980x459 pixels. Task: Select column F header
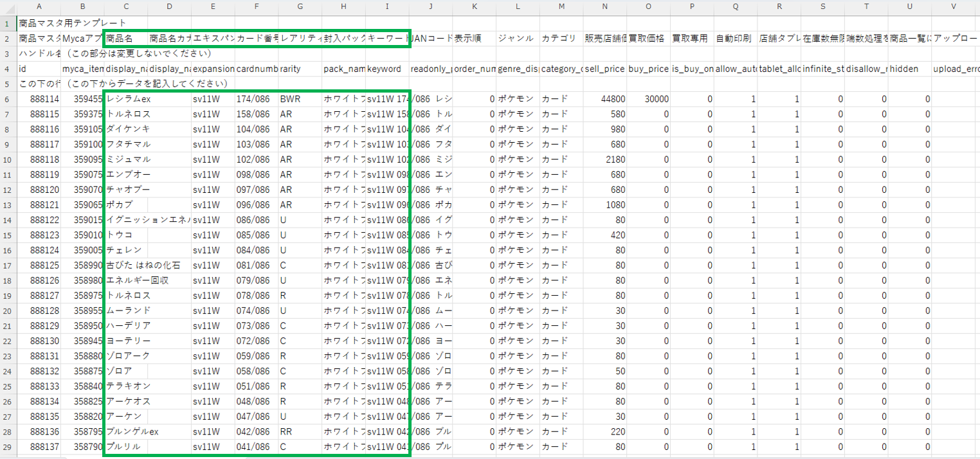tap(257, 6)
